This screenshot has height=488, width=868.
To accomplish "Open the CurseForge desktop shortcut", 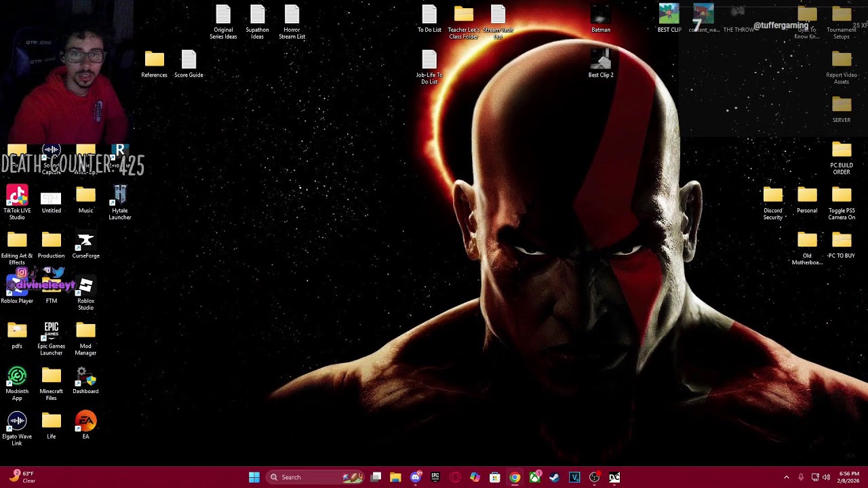I will pos(85,245).
